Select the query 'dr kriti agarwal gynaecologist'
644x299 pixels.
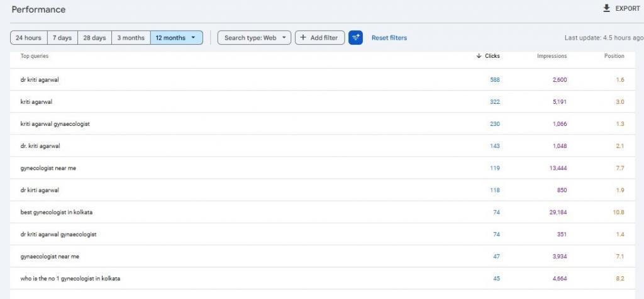point(58,234)
